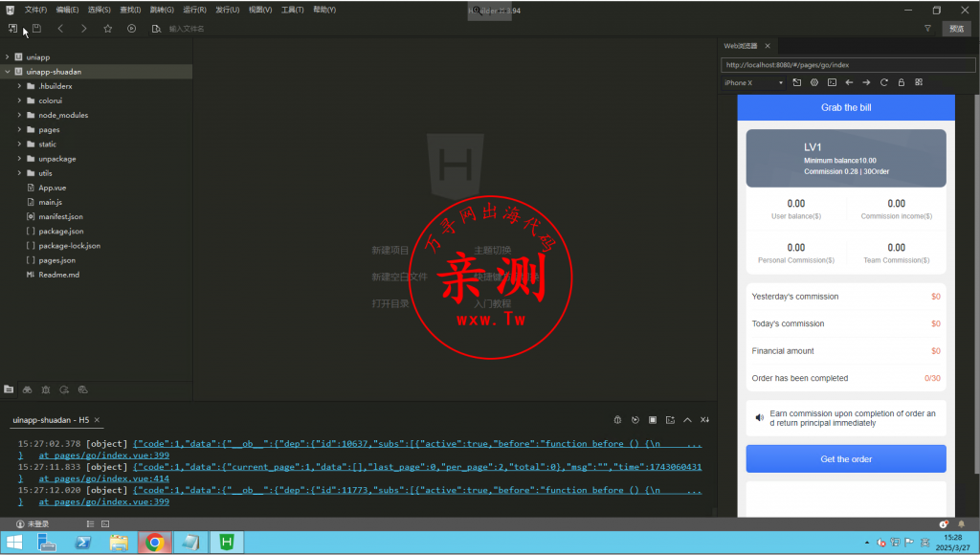Viewport: 980px width, 555px height.
Task: Open the iPhone X device dropdown
Action: click(753, 82)
